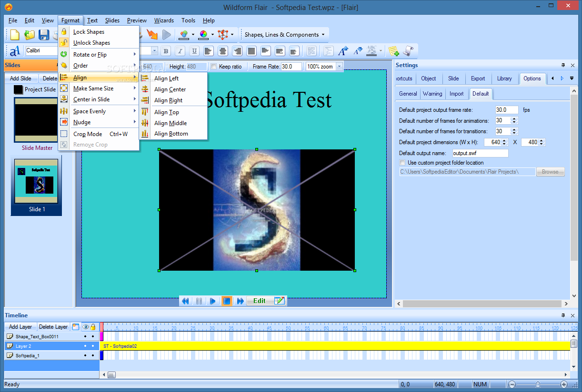Click the justify text icon
Screen dimensions: 582x392
251,51
